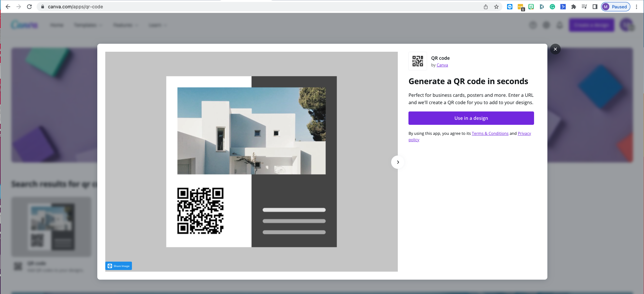Click the QR code app icon
The image size is (644, 294).
418,61
